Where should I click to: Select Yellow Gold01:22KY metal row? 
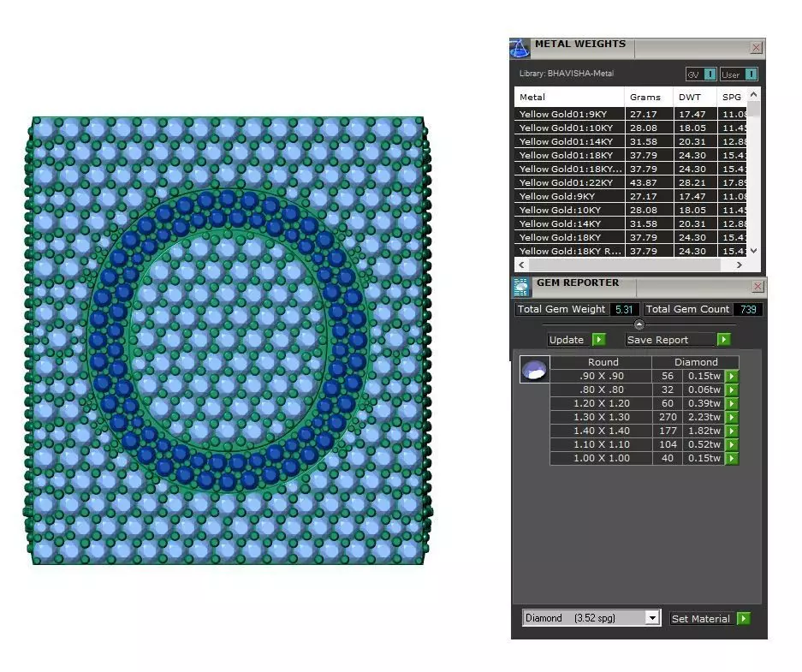(631, 182)
